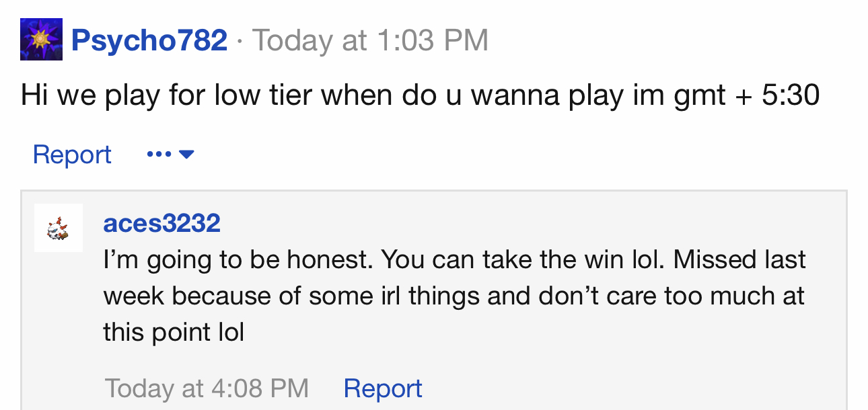This screenshot has height=410, width=868.
Task: Expand the dropdown arrow beside the dots
Action: (x=187, y=155)
